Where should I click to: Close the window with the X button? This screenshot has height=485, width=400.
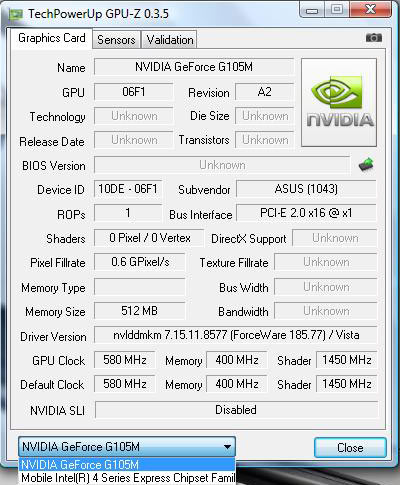coord(370,9)
